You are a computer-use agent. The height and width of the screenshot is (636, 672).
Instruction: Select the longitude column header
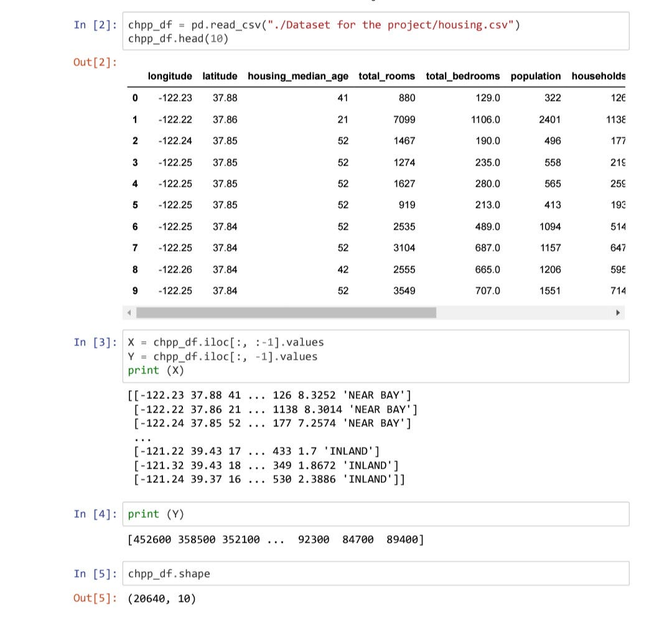(x=169, y=77)
